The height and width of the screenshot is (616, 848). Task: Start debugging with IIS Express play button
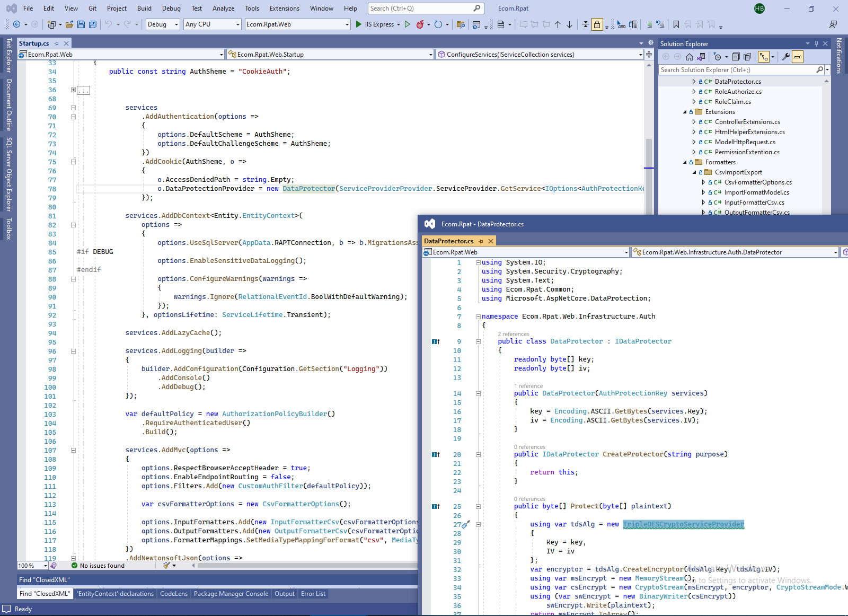pos(359,24)
